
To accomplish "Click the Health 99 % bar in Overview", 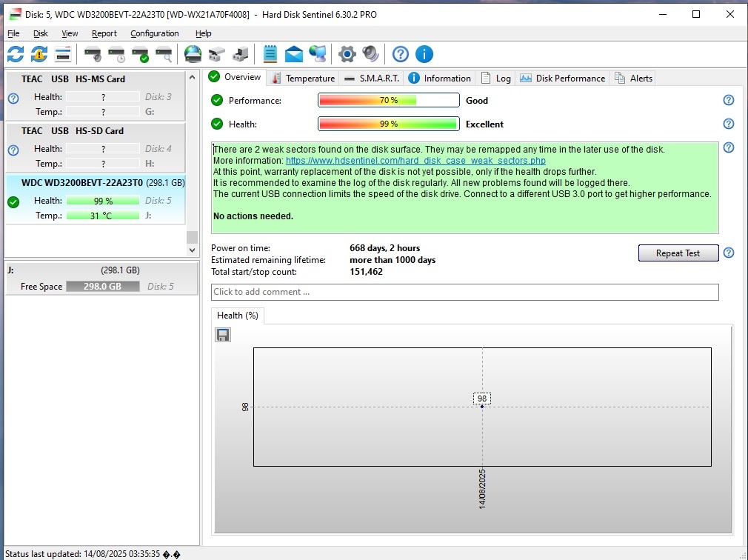I will 389,124.
